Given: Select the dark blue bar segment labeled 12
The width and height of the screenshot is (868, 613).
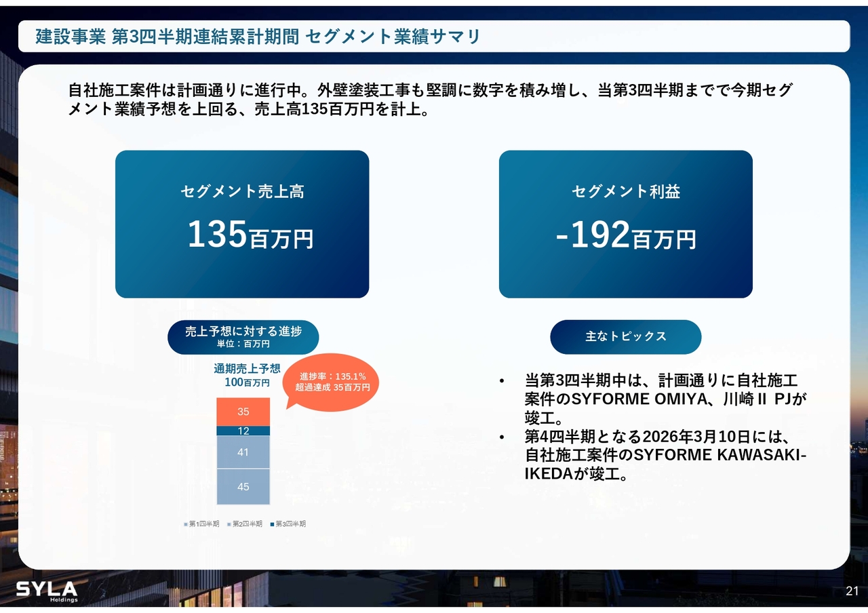Looking at the screenshot, I should coord(243,431).
